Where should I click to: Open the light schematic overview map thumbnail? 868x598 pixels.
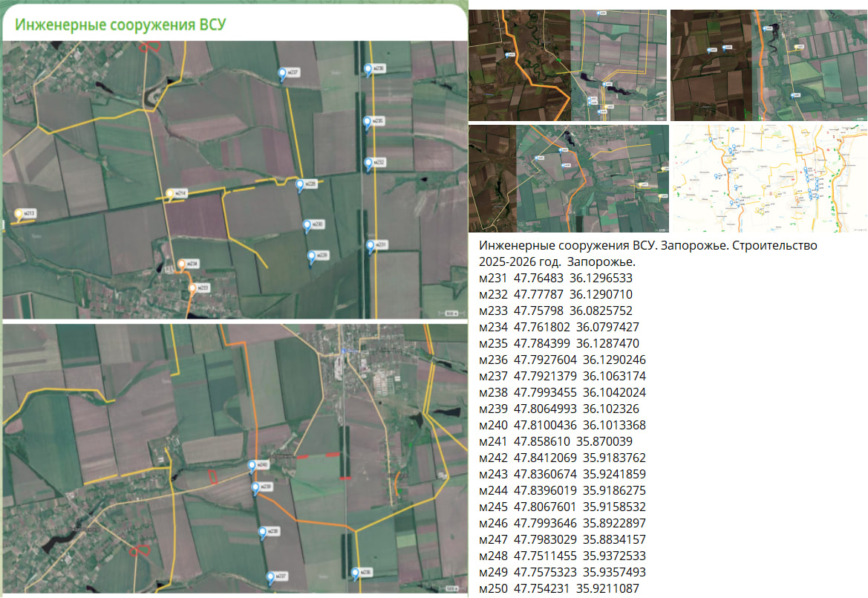pyautogui.click(x=769, y=178)
